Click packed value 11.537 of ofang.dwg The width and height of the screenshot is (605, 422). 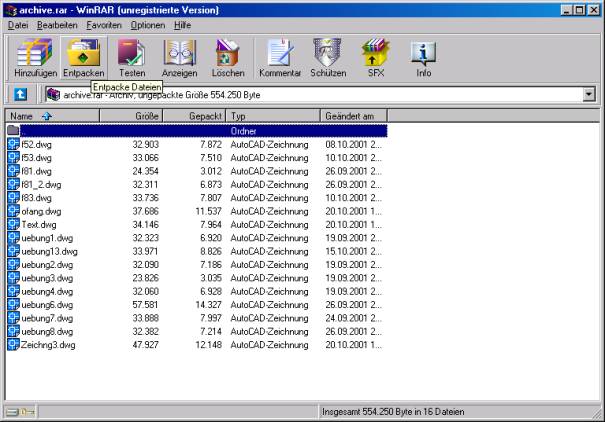208,211
